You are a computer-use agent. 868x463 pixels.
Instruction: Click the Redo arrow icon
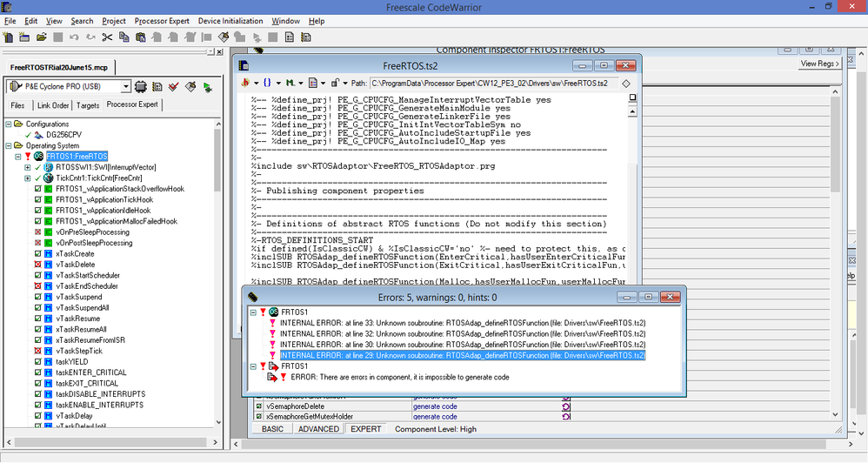90,37
